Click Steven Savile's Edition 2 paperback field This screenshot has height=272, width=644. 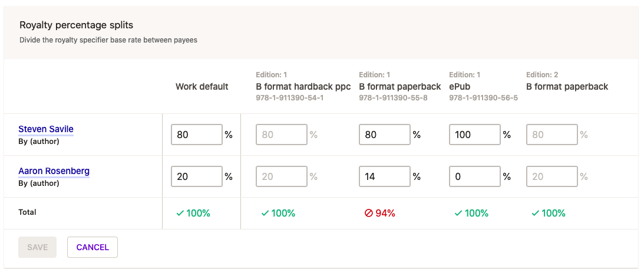pyautogui.click(x=551, y=135)
